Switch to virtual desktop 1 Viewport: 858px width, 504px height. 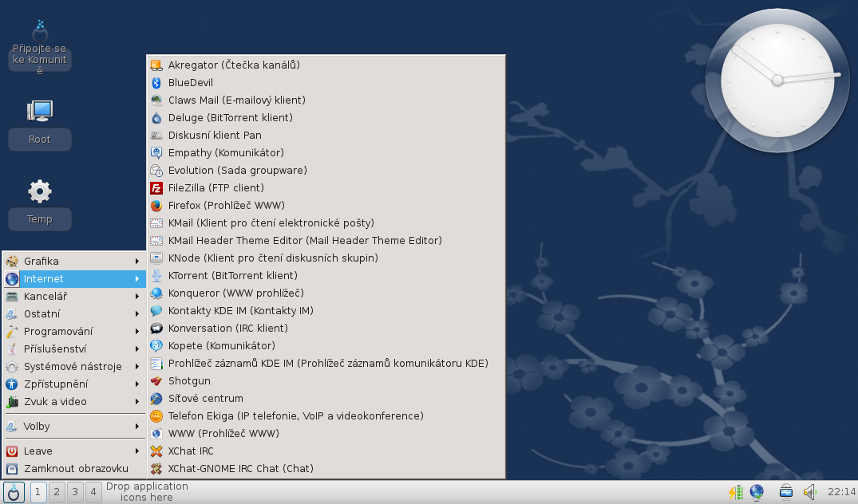click(38, 492)
